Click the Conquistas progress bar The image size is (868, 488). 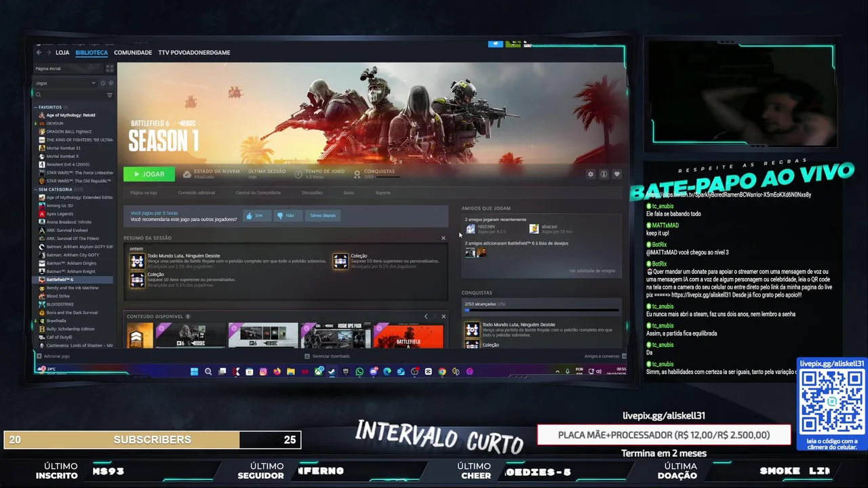(540, 310)
